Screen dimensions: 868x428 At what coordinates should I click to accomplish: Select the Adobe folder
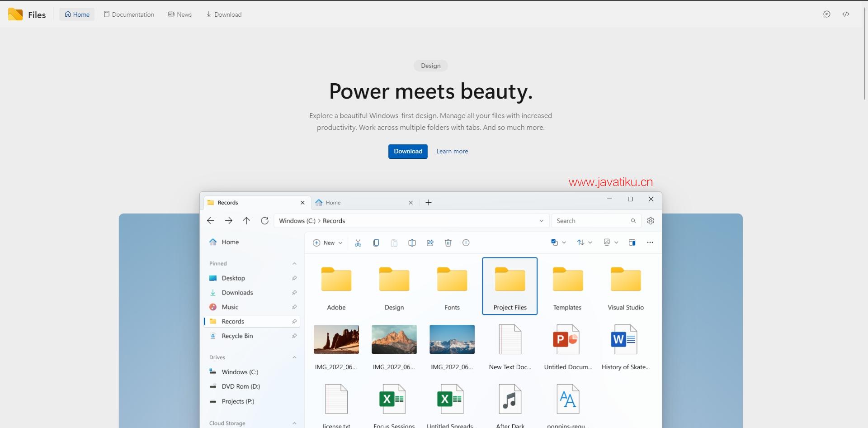(x=336, y=286)
